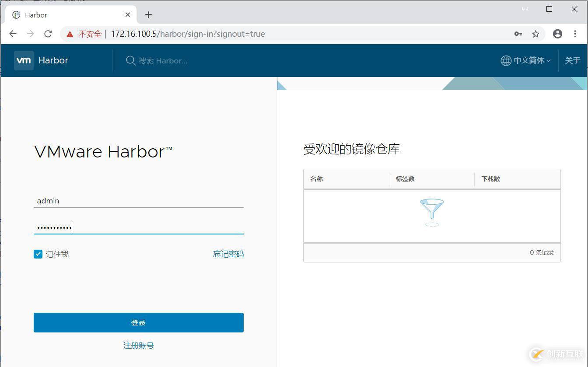Viewport: 588px width, 367px height.
Task: Open the 忘记密码 forgot password link
Action: tap(228, 254)
